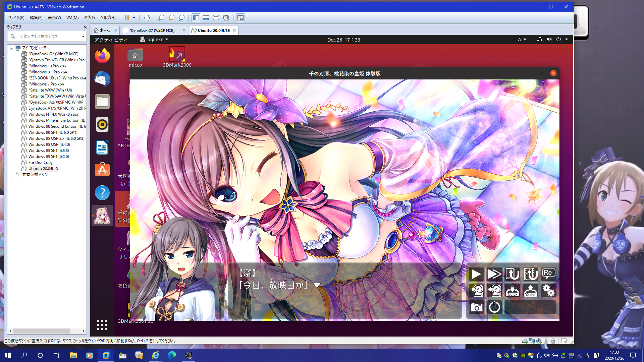
Task: Click the library search input field
Action: click(47, 36)
